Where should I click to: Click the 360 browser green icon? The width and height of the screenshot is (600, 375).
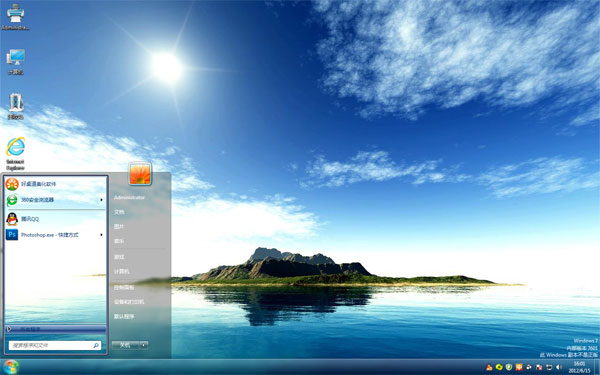click(x=12, y=200)
